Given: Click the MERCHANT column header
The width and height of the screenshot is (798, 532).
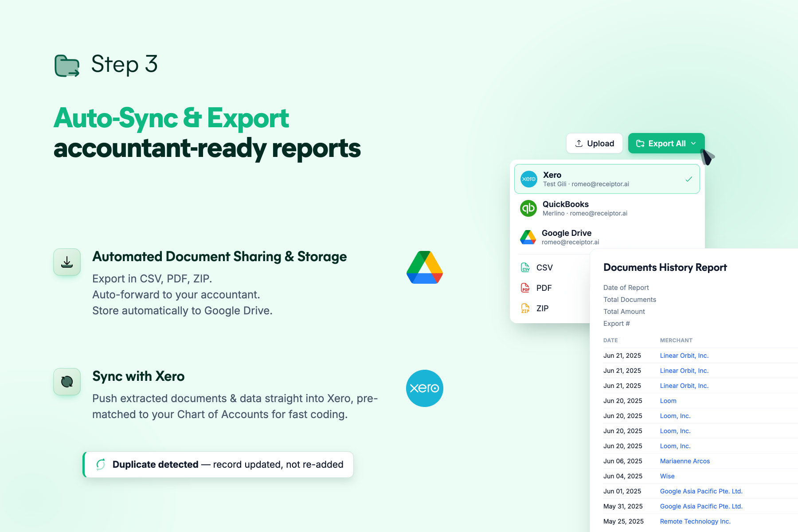Looking at the screenshot, I should [x=676, y=340].
